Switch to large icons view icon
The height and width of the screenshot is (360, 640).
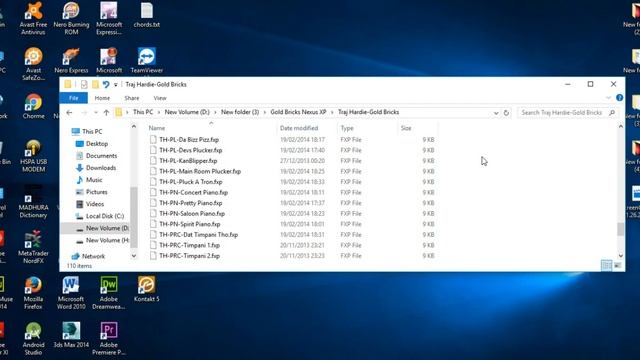(x=618, y=266)
